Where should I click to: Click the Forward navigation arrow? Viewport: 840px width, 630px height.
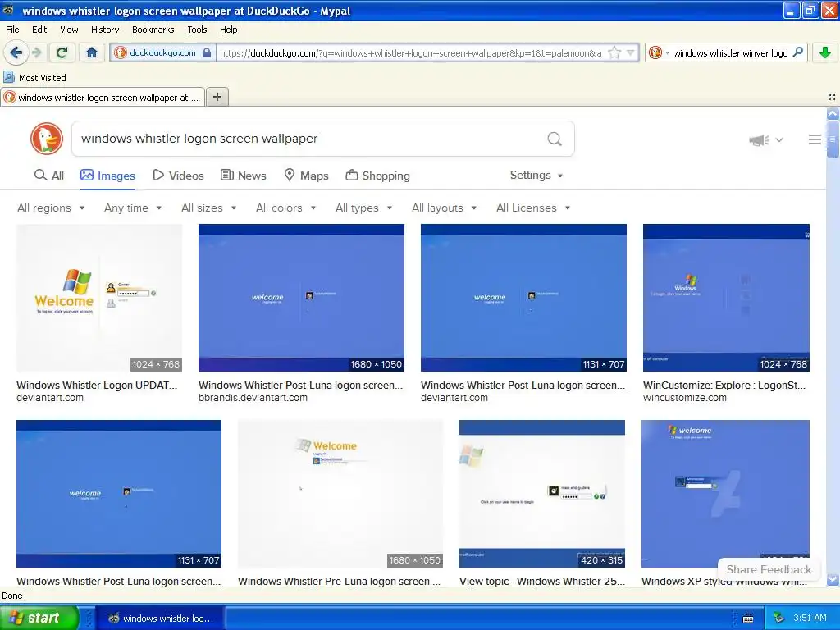(36, 52)
